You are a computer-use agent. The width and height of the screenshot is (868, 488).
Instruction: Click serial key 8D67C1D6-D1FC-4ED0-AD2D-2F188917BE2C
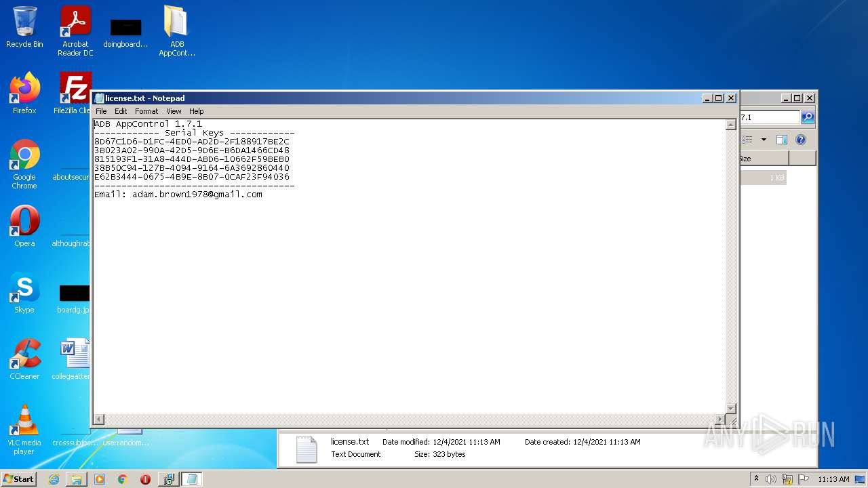pos(192,142)
